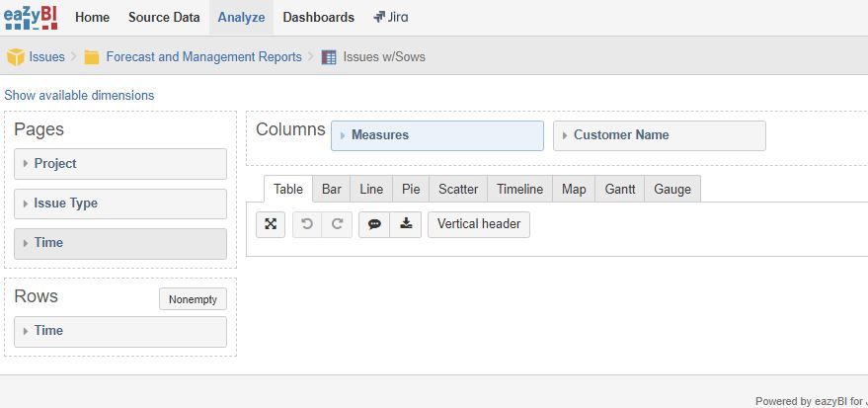
Task: Switch to the Bar chart tab
Action: click(331, 190)
